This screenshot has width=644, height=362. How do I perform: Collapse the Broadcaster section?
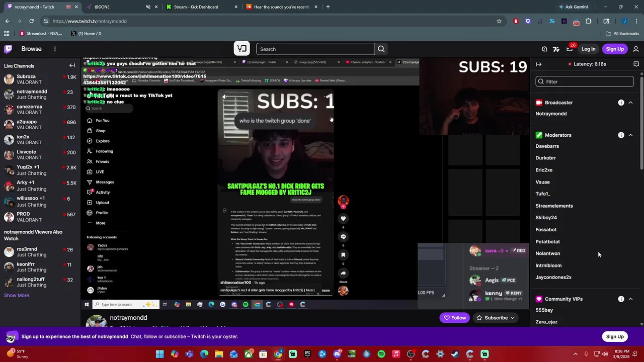[630, 103]
